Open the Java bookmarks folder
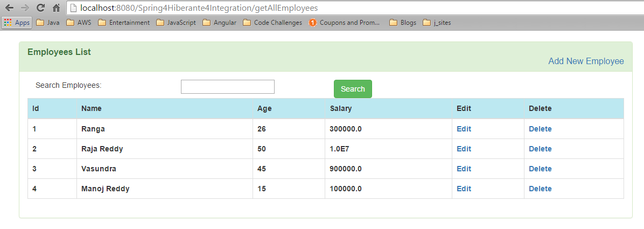The height and width of the screenshot is (229, 644). click(x=48, y=23)
